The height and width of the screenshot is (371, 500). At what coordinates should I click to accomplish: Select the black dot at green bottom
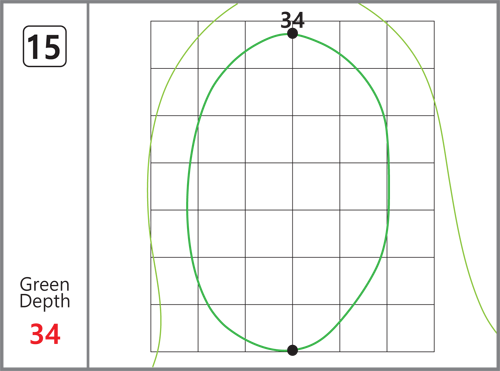(x=292, y=350)
